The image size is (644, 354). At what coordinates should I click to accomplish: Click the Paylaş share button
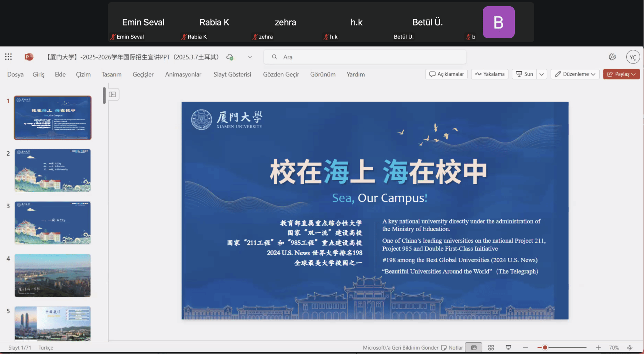coord(621,74)
